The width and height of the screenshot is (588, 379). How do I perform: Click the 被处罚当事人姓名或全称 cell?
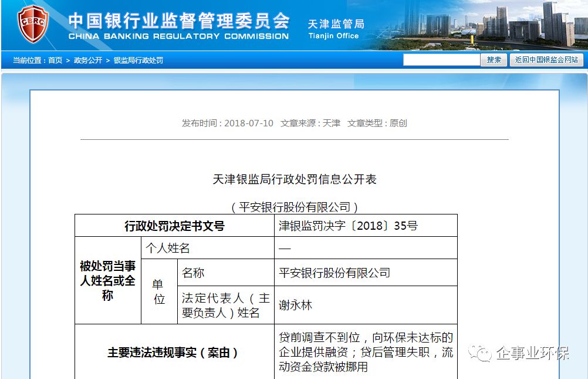tap(108, 280)
